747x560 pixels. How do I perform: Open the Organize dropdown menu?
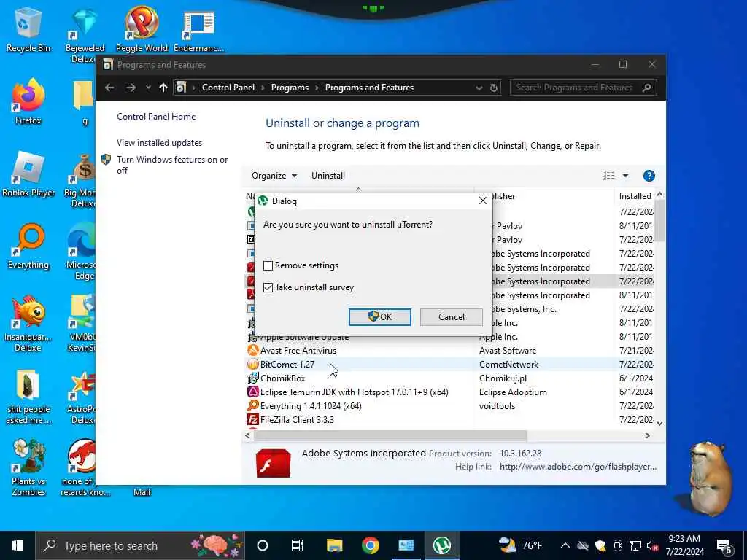274,176
